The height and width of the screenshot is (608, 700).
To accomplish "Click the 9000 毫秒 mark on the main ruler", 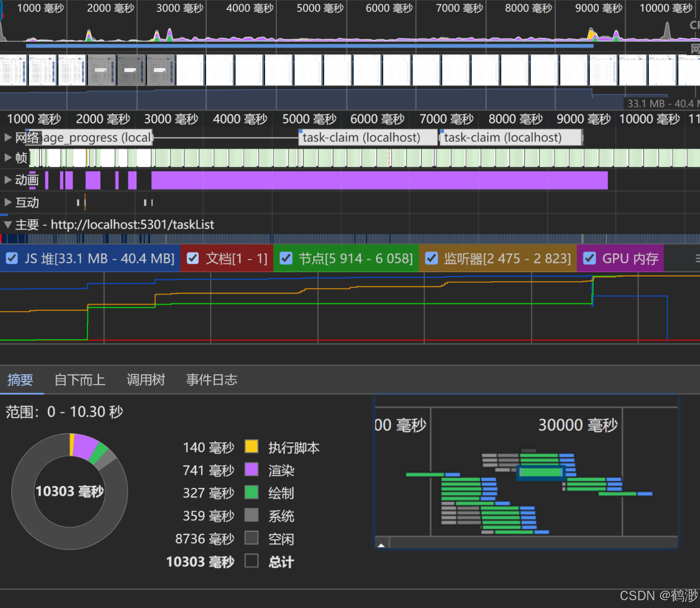I will pos(583,119).
